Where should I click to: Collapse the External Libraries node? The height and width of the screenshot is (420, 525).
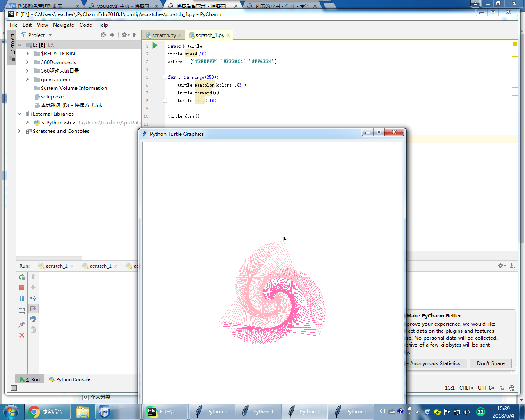point(19,114)
